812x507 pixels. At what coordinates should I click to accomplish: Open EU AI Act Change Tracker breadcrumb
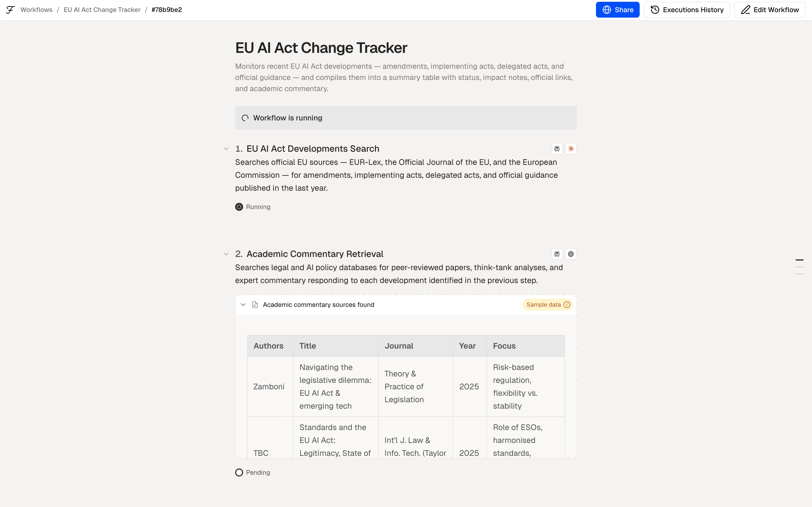[x=102, y=10]
